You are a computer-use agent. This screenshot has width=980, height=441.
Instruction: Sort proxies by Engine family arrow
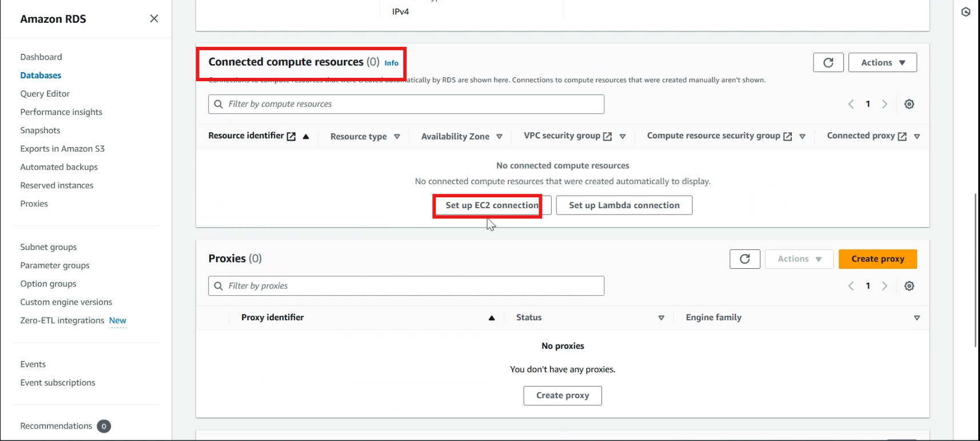tap(917, 318)
